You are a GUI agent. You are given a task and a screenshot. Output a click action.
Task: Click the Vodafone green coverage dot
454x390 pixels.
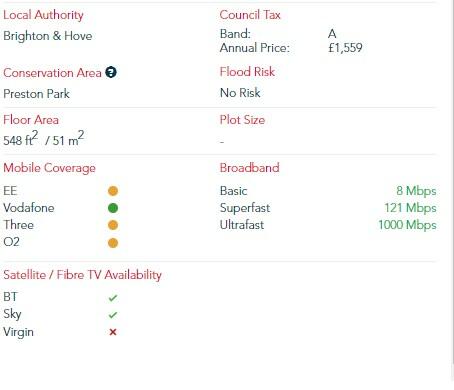(x=113, y=208)
